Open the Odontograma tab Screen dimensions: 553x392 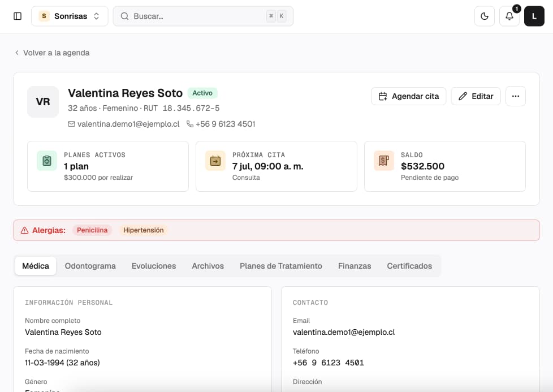pyautogui.click(x=90, y=266)
